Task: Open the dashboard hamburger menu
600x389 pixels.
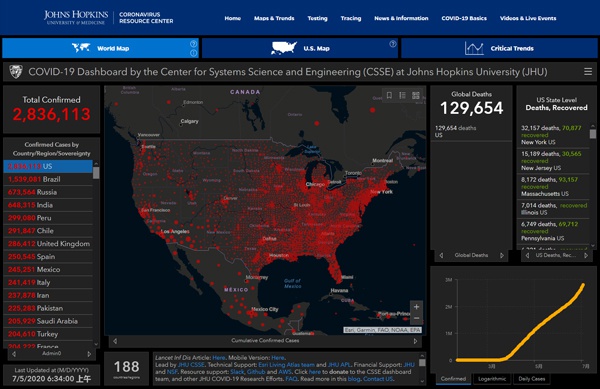Action: 588,72
